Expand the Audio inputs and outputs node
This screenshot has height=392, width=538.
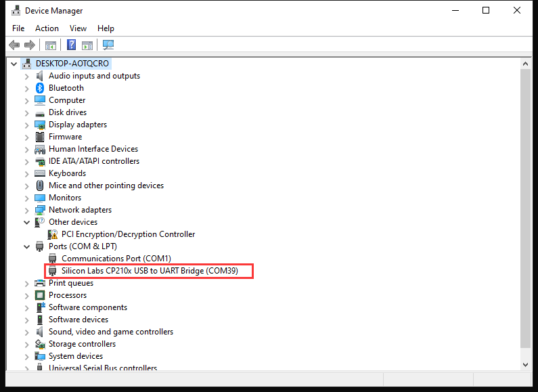pyautogui.click(x=27, y=77)
